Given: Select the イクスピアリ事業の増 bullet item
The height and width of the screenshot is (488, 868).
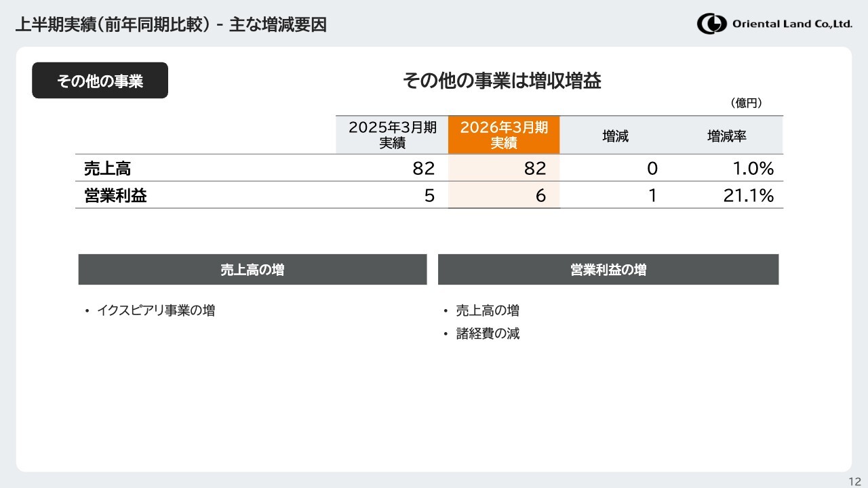Looking at the screenshot, I should pos(155,310).
